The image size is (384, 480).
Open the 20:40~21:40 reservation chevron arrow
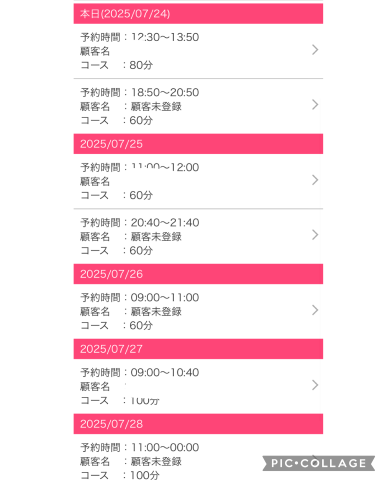coord(315,235)
